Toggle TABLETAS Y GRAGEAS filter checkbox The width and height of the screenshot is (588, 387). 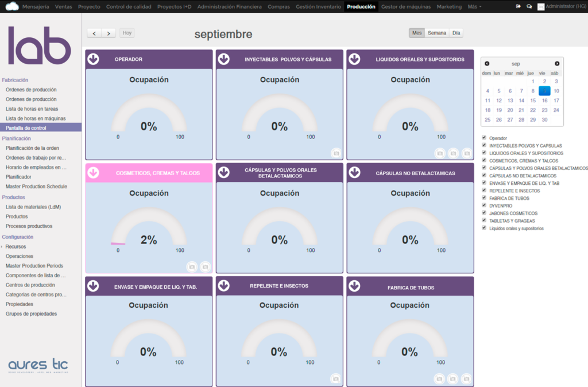484,220
